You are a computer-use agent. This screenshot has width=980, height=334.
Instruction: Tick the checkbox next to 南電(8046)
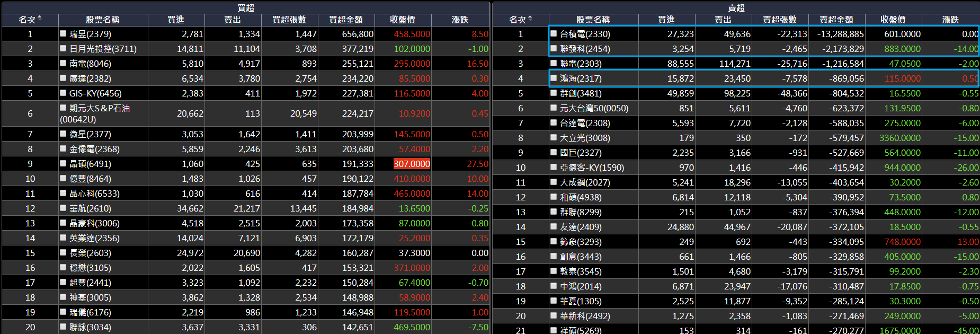coord(63,63)
